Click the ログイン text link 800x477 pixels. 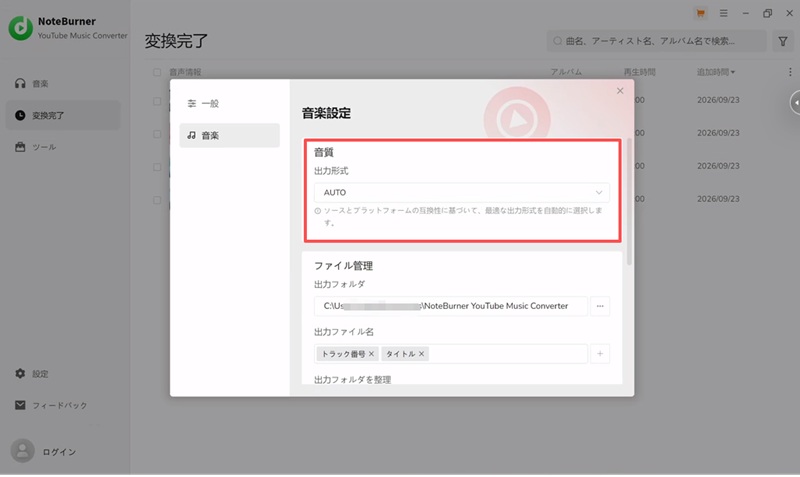click(59, 452)
